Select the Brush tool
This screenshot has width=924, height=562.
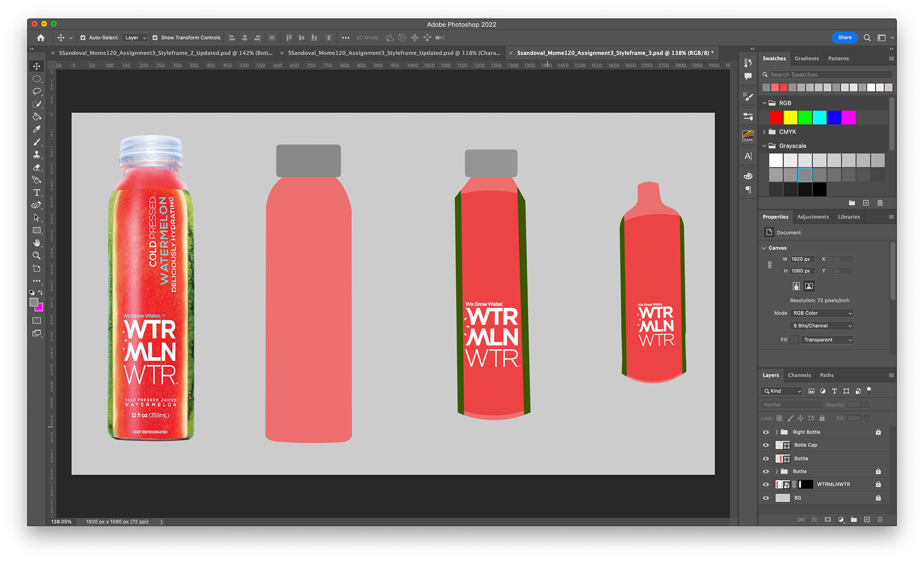pyautogui.click(x=37, y=142)
